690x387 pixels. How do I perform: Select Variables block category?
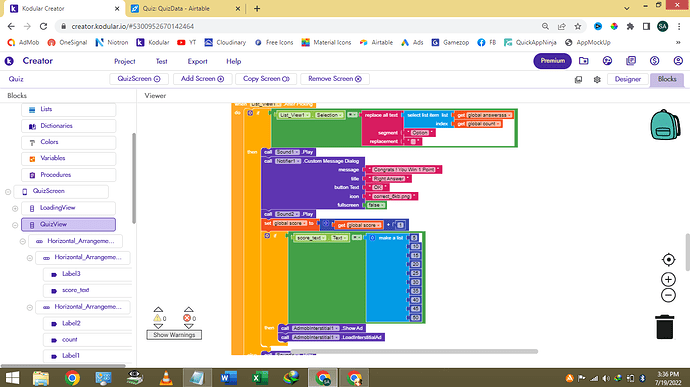point(69,158)
